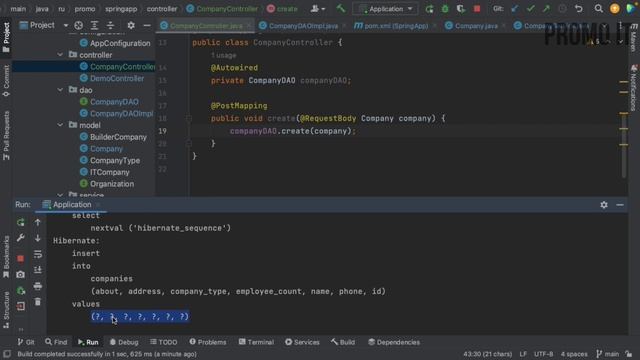Close the CompanyController.java tab
Image resolution: width=640 pixels, height=360 pixels.
(x=249, y=26)
